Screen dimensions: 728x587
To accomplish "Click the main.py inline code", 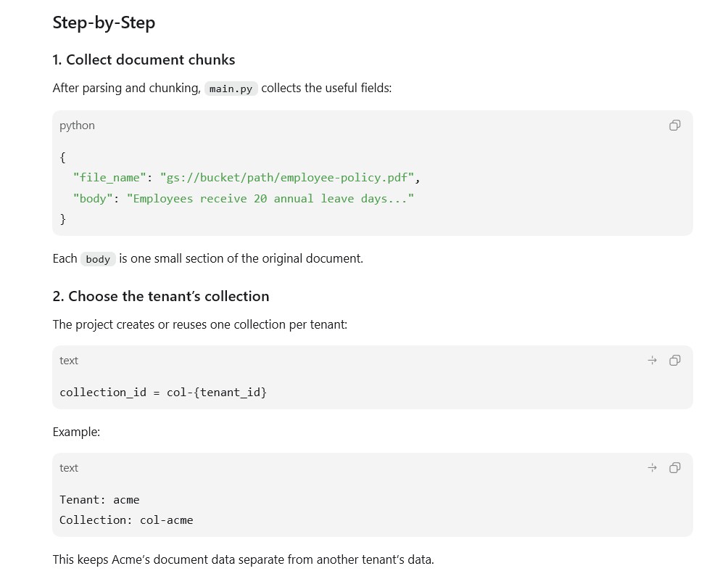I will click(231, 89).
